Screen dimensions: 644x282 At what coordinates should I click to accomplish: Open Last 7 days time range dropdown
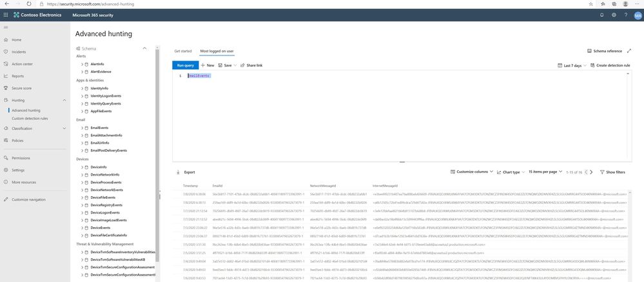point(572,65)
